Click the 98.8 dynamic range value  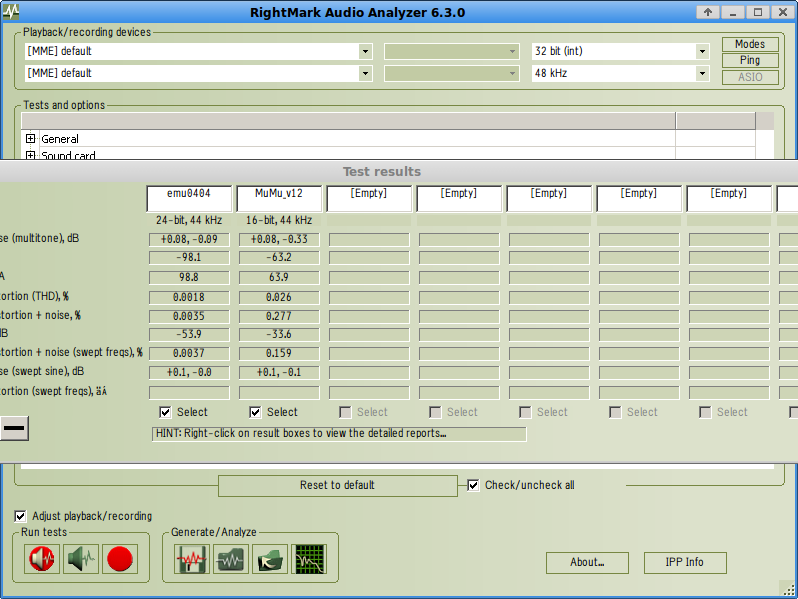point(189,277)
